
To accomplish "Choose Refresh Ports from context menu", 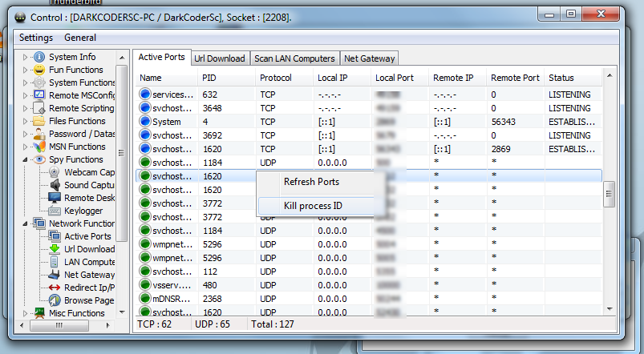I will click(311, 182).
